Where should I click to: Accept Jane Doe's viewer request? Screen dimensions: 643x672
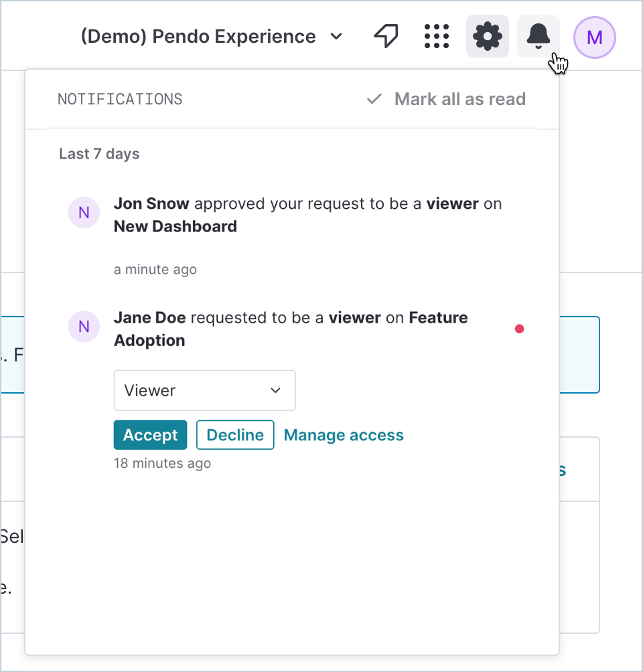pyautogui.click(x=150, y=435)
